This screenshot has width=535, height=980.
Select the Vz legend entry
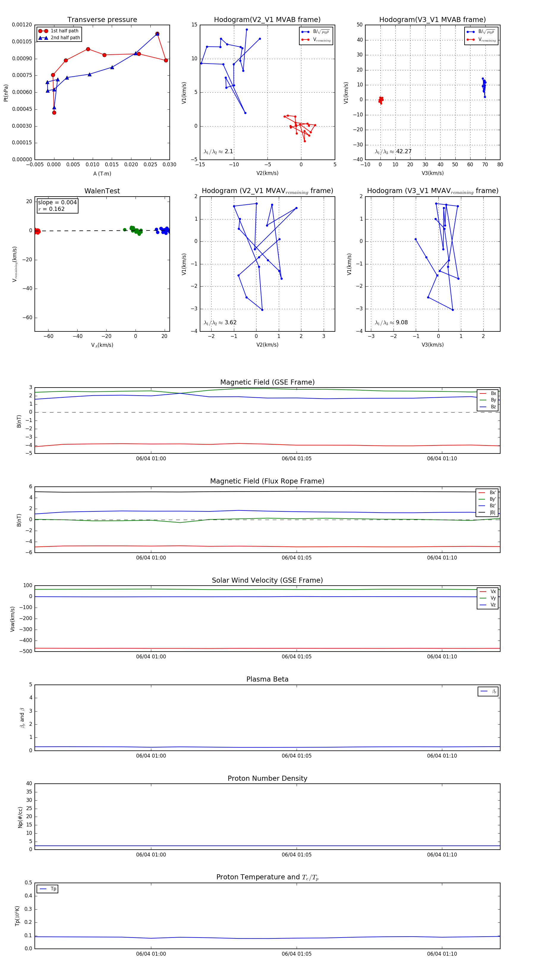tap(488, 605)
